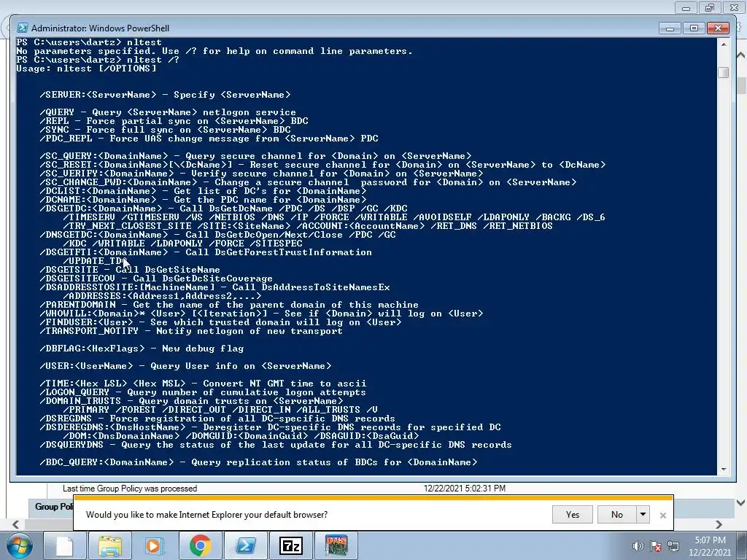Click the PowerShell icon in the window title bar

point(22,28)
